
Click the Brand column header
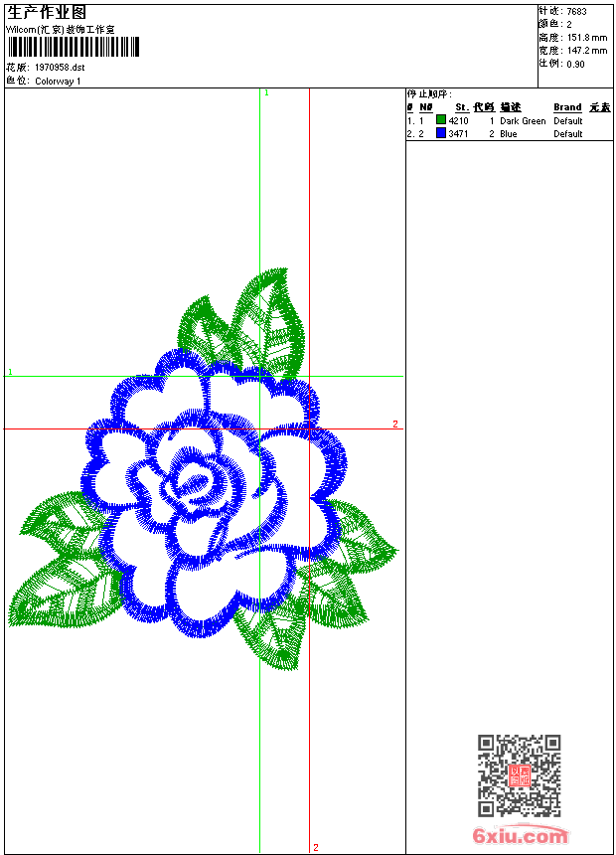click(x=567, y=107)
